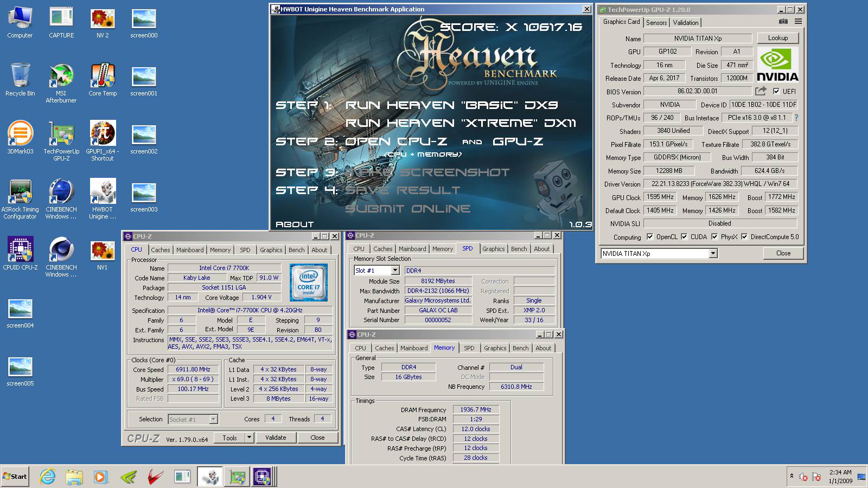Toggle the CUDA checkbox
The height and width of the screenshot is (488, 868).
[684, 237]
